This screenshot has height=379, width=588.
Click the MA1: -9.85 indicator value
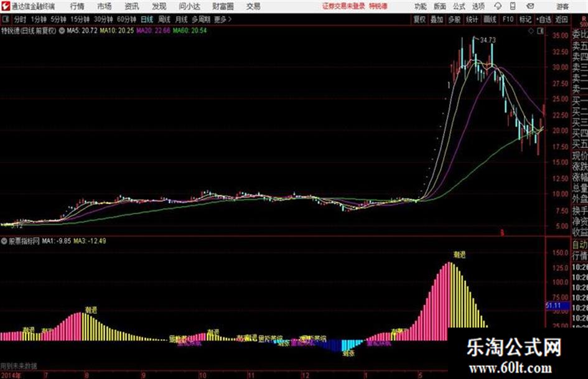(x=56, y=241)
